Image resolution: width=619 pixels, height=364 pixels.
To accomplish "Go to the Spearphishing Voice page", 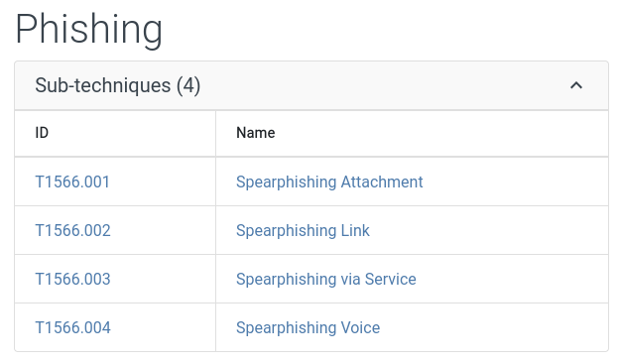I will click(x=308, y=327).
